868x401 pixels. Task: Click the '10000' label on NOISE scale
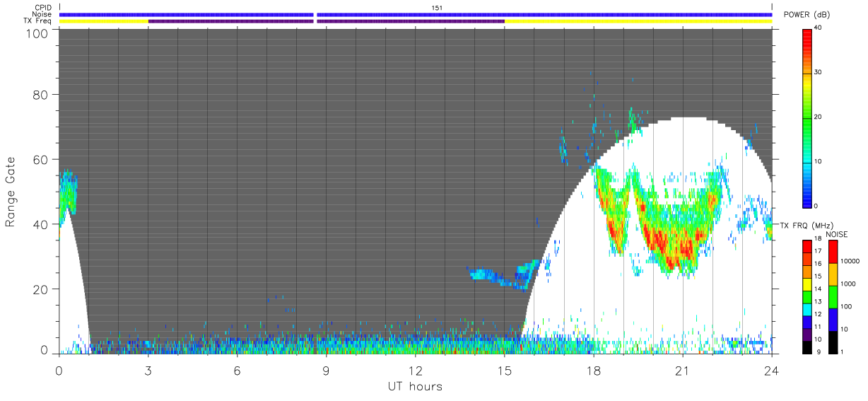(849, 261)
